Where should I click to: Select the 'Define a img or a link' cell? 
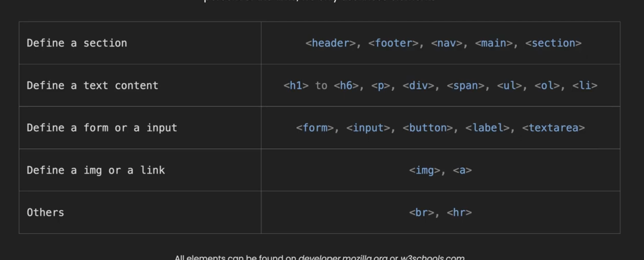(x=140, y=170)
